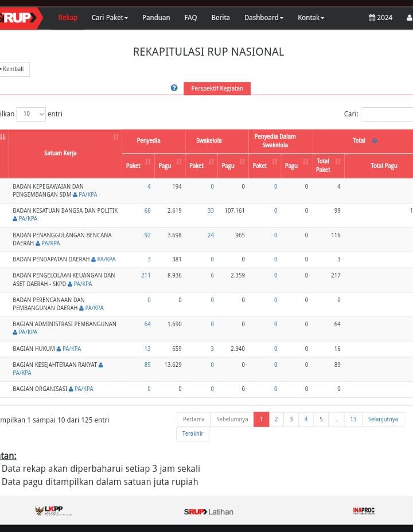413x532 pixels.
Task: Click the calendar icon next to 2024
Action: point(372,18)
